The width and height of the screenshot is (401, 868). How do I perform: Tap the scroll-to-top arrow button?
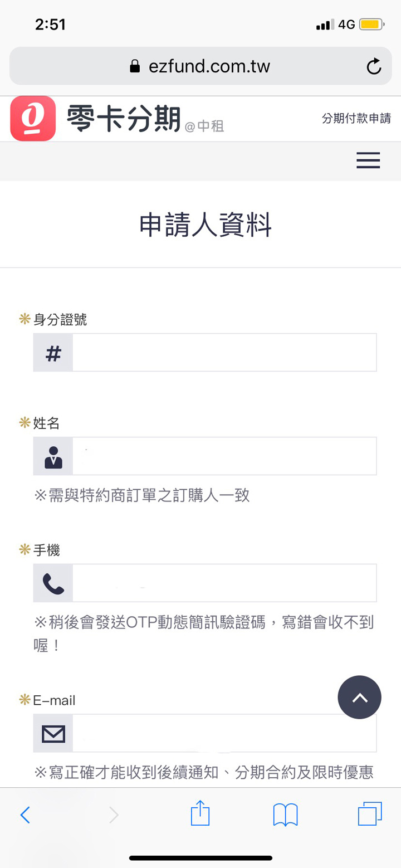(x=360, y=698)
